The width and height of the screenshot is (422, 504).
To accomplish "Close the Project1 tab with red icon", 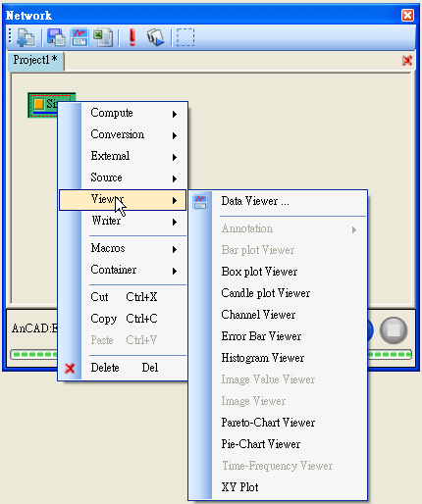I will pyautogui.click(x=407, y=61).
